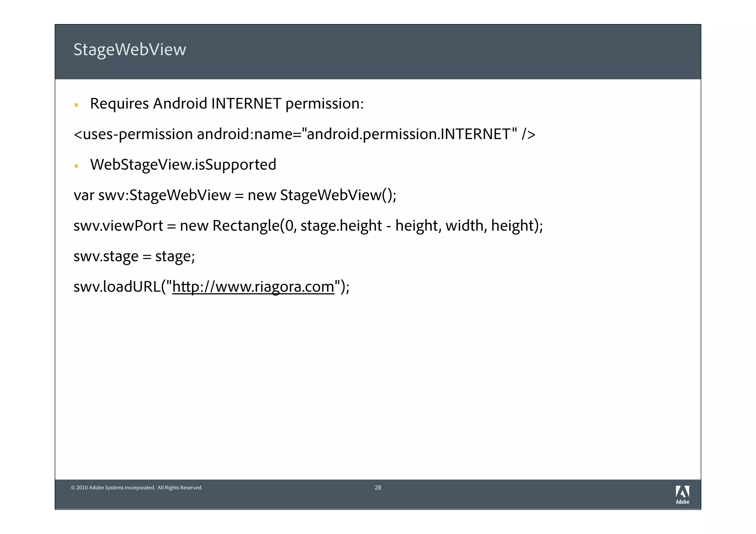The height and width of the screenshot is (534, 756).
Task: Click slide page number 28
Action: pyautogui.click(x=378, y=488)
